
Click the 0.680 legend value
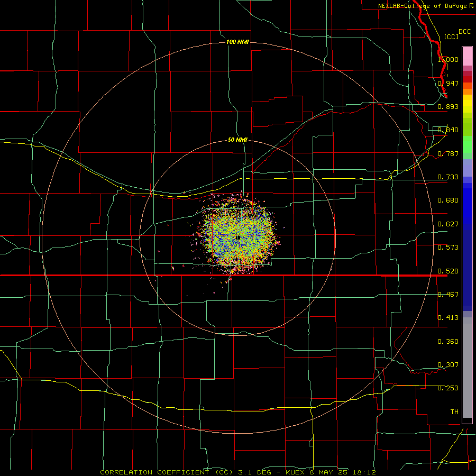(448, 200)
